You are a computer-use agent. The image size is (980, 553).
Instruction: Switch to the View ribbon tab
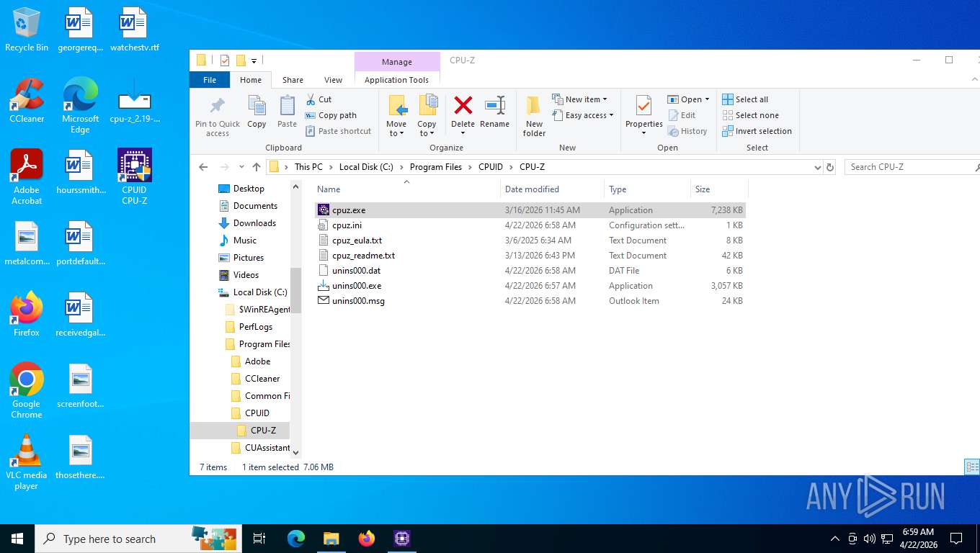tap(333, 80)
